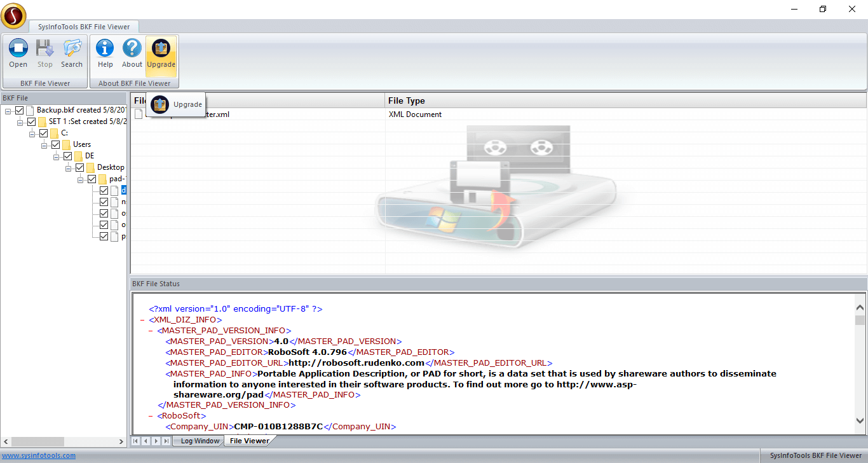Uncheck the C: drive checkbox
Screen dimensions: 868x463
[x=43, y=134]
